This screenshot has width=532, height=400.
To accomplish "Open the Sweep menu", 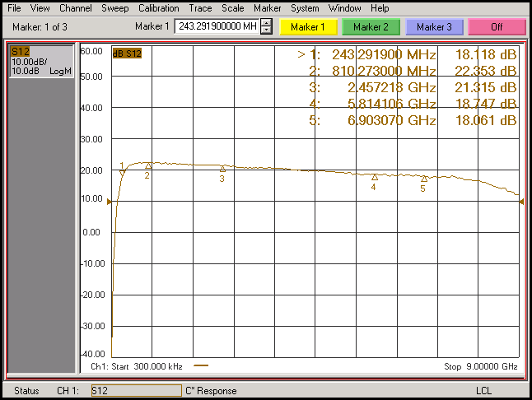I will coord(114,8).
